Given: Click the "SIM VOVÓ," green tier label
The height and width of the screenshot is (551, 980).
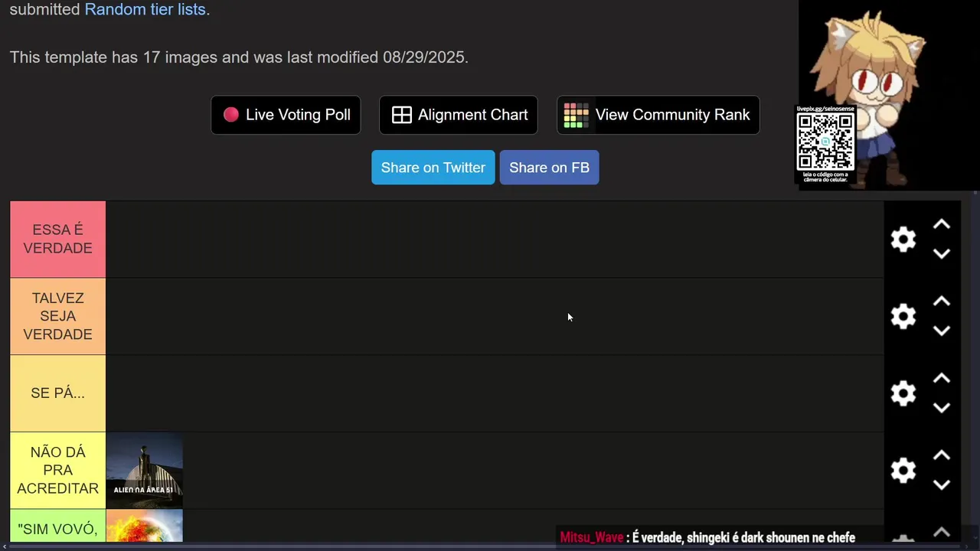Looking at the screenshot, I should [x=57, y=527].
